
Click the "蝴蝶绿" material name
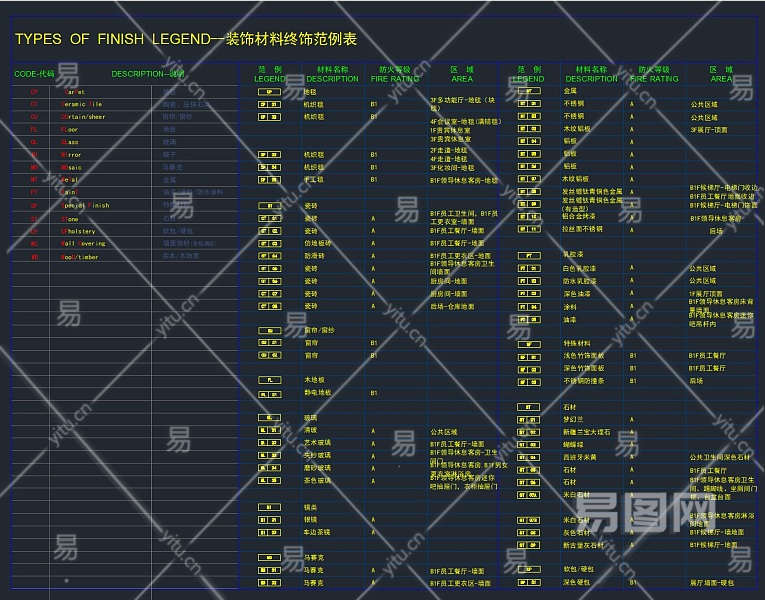[x=573, y=444]
